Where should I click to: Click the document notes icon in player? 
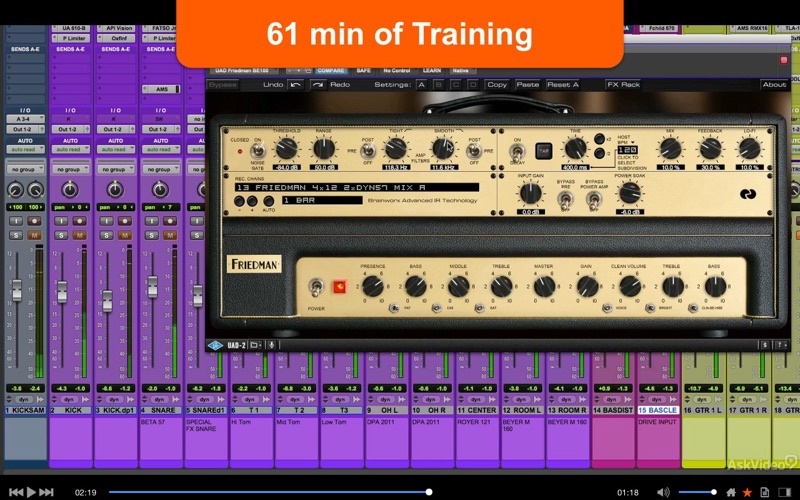click(764, 492)
